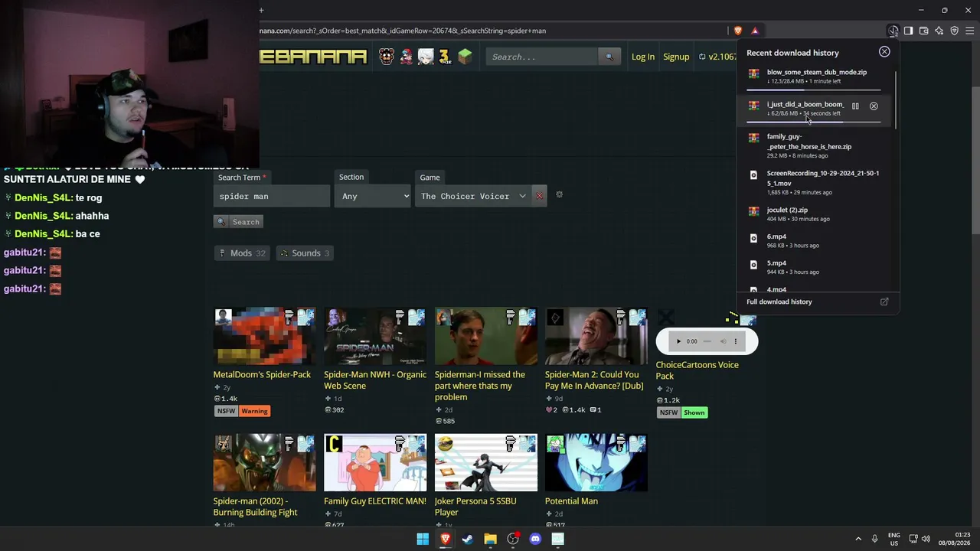Click the Log In link

point(643,57)
